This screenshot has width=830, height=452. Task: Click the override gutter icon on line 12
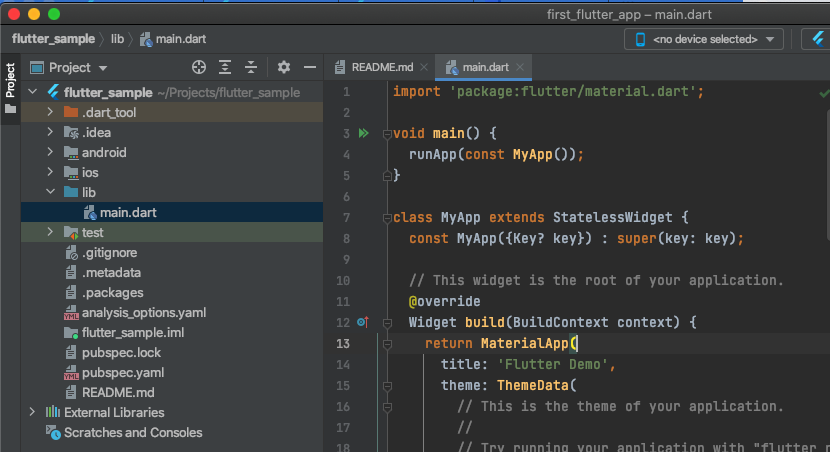coord(363,322)
